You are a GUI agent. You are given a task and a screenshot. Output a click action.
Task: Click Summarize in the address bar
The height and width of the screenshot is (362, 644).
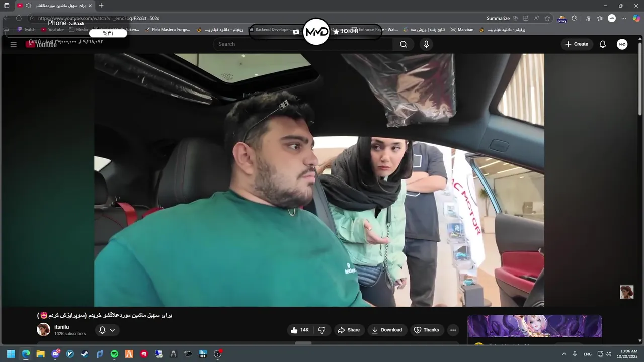tap(498, 18)
